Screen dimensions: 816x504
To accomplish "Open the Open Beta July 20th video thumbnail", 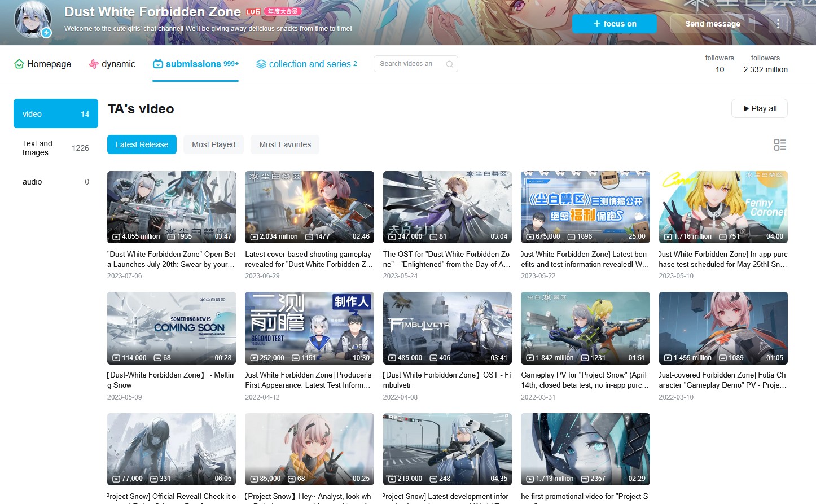I will tap(172, 207).
